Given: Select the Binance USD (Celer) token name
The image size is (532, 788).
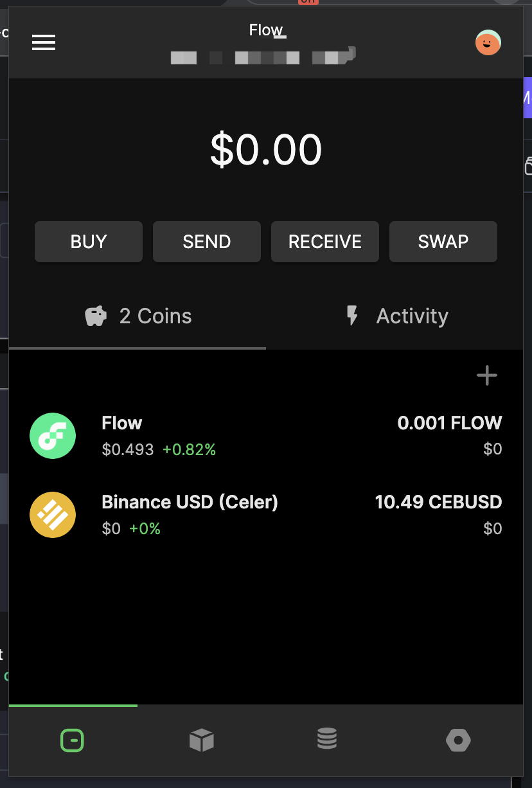Looking at the screenshot, I should (190, 502).
